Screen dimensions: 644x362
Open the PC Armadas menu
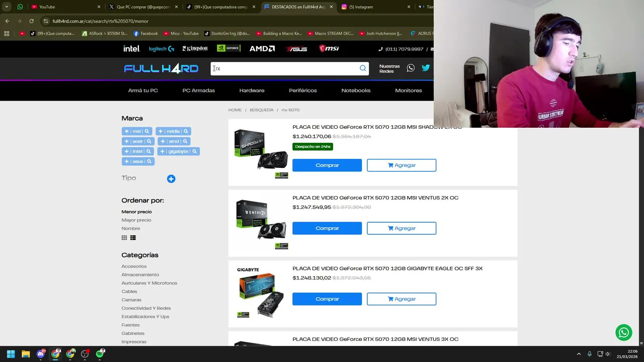click(199, 90)
